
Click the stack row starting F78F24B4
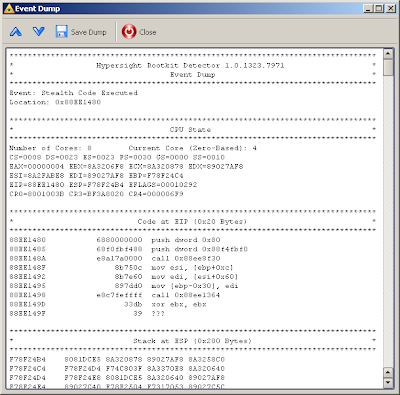point(117,359)
